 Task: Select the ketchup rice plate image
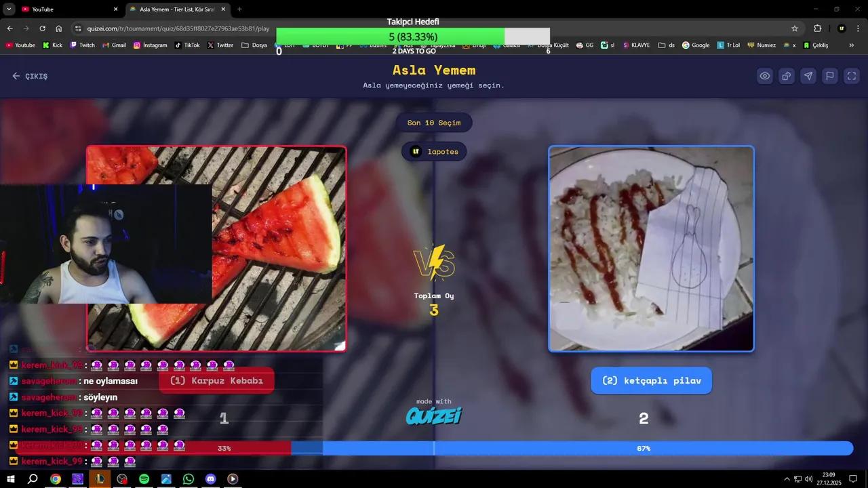pyautogui.click(x=651, y=249)
